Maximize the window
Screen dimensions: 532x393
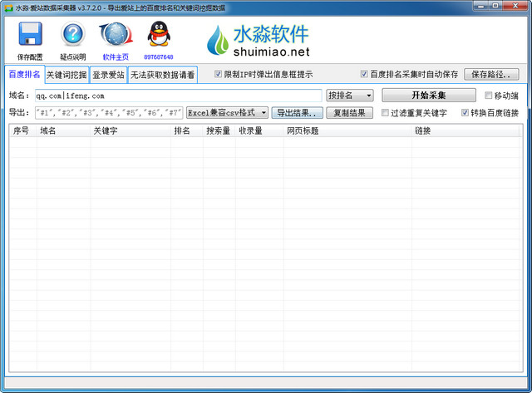(x=495, y=6)
